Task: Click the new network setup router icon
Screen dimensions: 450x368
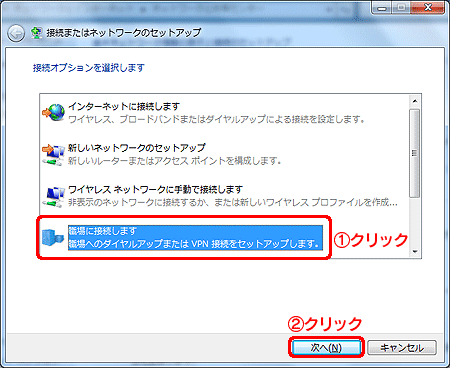Action: 53,154
